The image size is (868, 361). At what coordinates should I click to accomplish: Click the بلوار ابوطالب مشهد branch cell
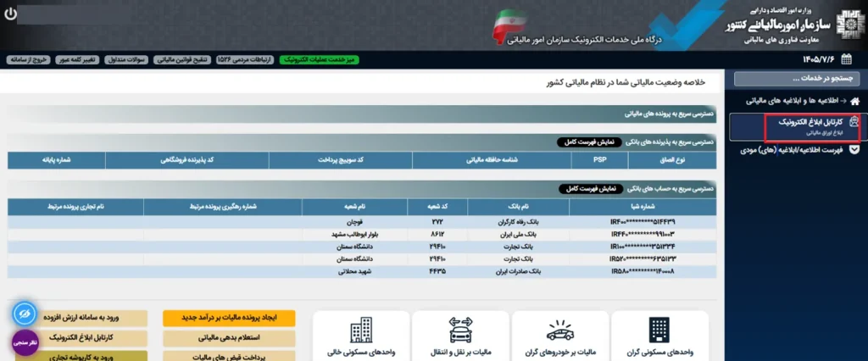[x=355, y=234]
